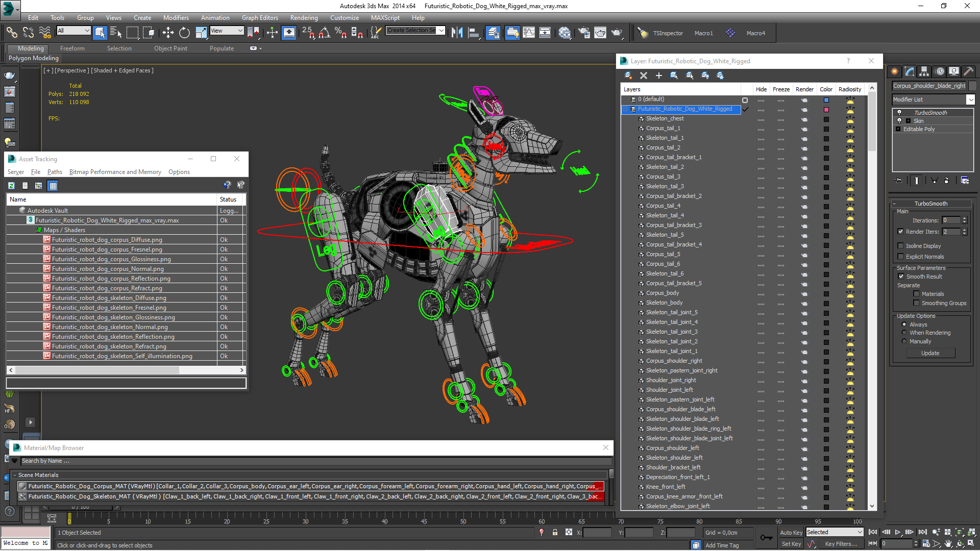Image resolution: width=980 pixels, height=551 pixels.
Task: Select Manually update option
Action: coord(904,341)
